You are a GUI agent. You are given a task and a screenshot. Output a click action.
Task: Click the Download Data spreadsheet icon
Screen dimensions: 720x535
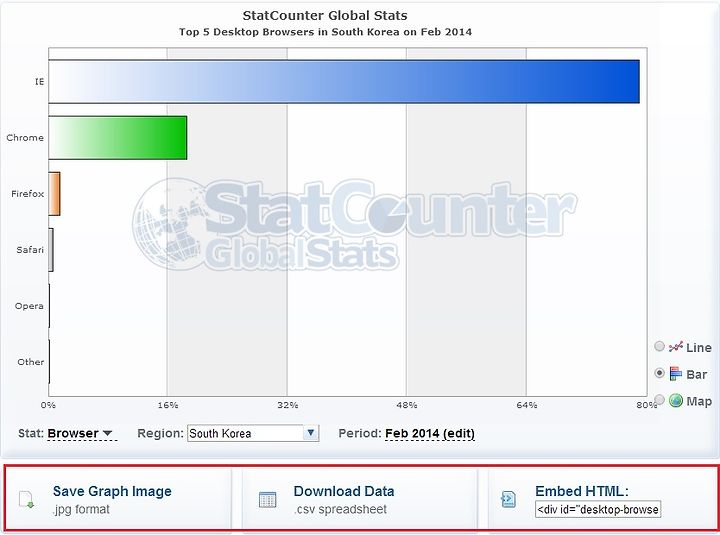pyautogui.click(x=267, y=500)
